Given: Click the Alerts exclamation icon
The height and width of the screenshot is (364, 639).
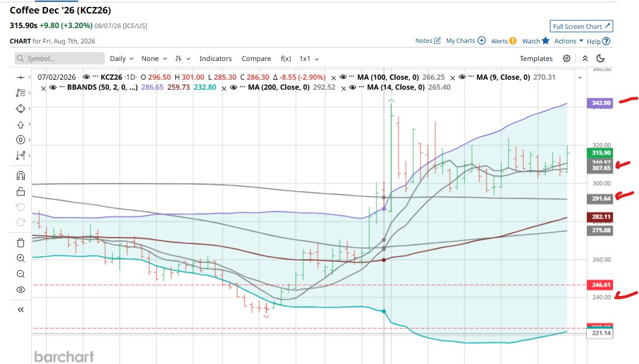Looking at the screenshot, I should coord(513,41).
